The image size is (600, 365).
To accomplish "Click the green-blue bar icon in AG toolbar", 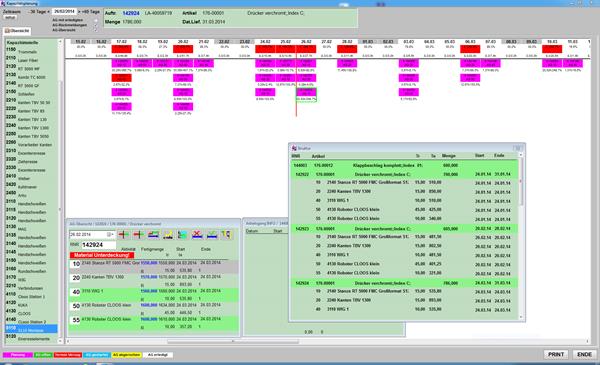I will 153,235.
